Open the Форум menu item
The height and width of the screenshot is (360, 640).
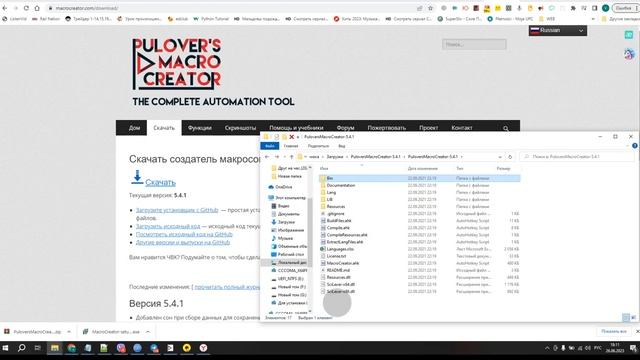coord(345,128)
